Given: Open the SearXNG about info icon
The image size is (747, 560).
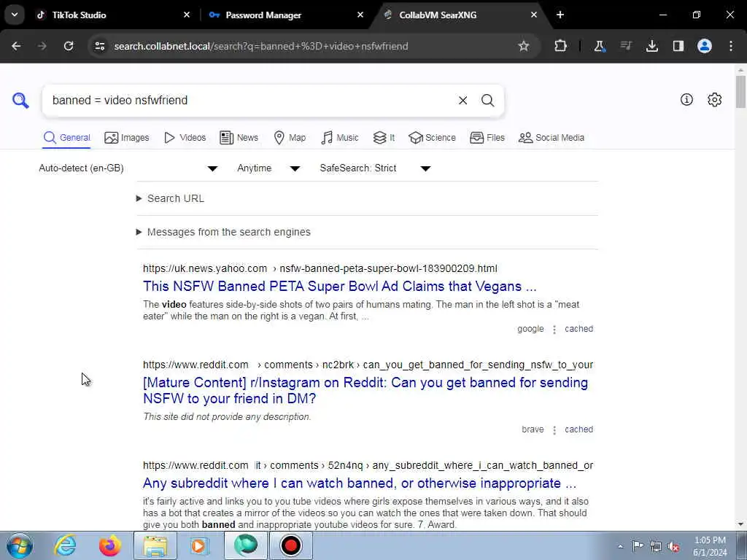Looking at the screenshot, I should pyautogui.click(x=686, y=99).
